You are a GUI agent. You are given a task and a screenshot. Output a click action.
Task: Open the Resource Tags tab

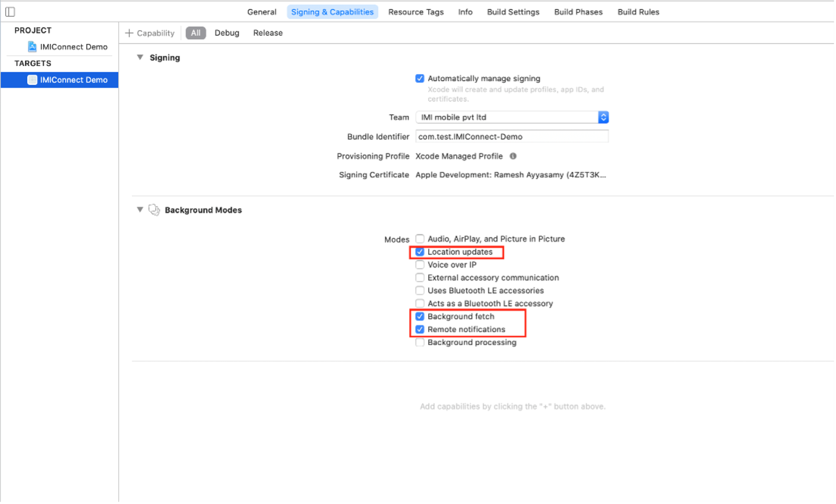pos(416,12)
